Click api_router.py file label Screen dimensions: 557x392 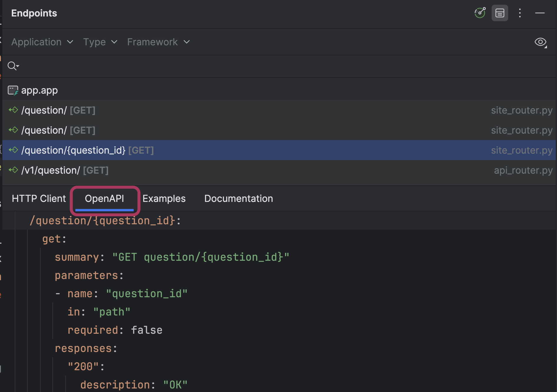coord(523,170)
